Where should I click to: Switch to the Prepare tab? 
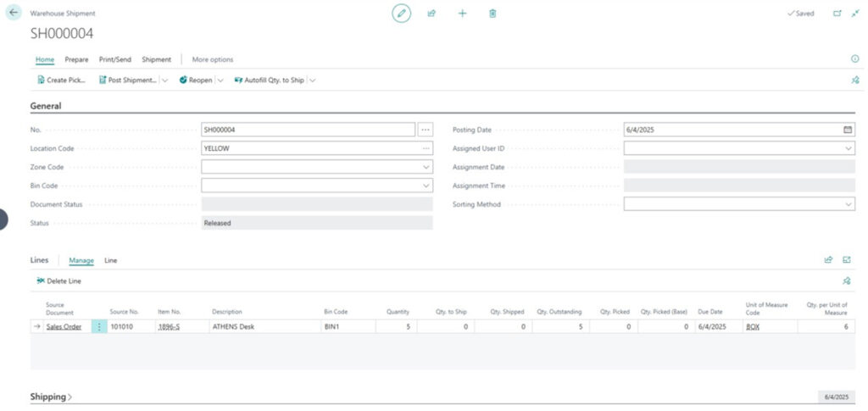click(76, 59)
